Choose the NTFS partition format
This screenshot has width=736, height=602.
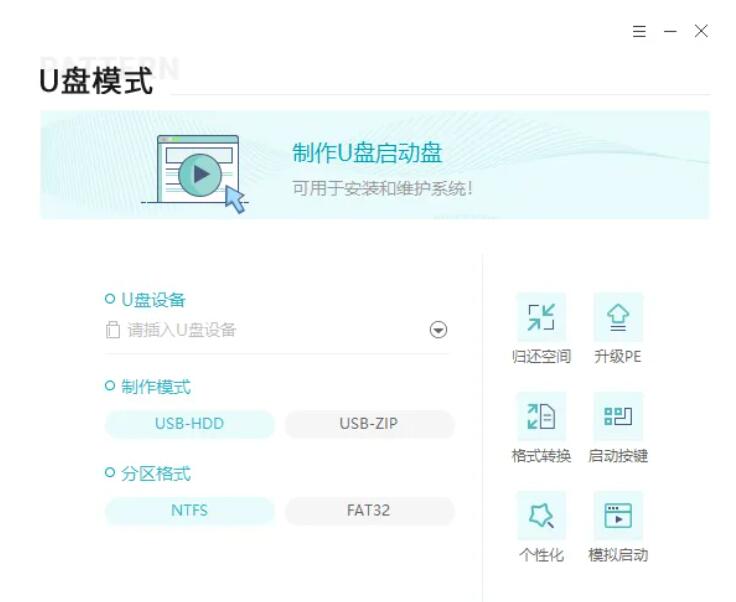click(x=190, y=511)
